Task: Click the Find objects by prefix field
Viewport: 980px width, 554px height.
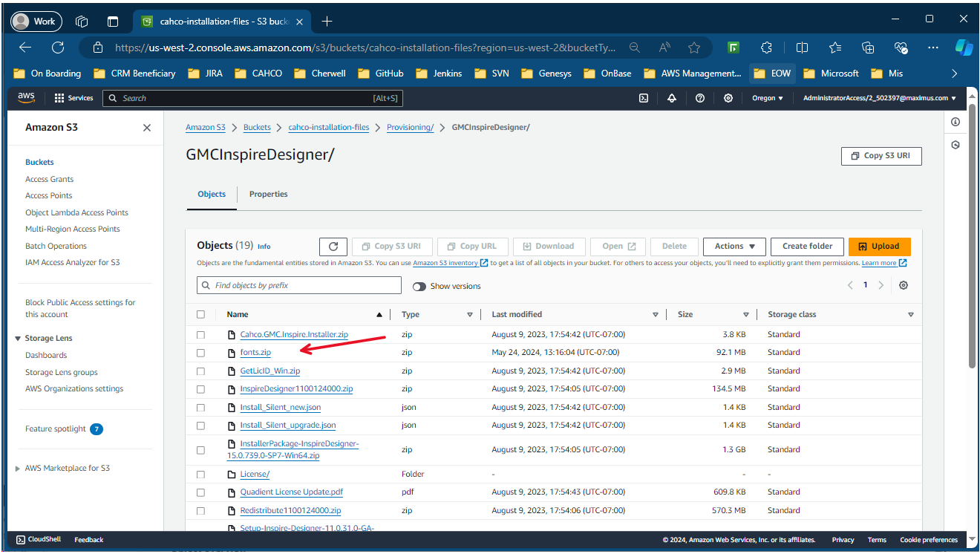Action: (x=299, y=286)
